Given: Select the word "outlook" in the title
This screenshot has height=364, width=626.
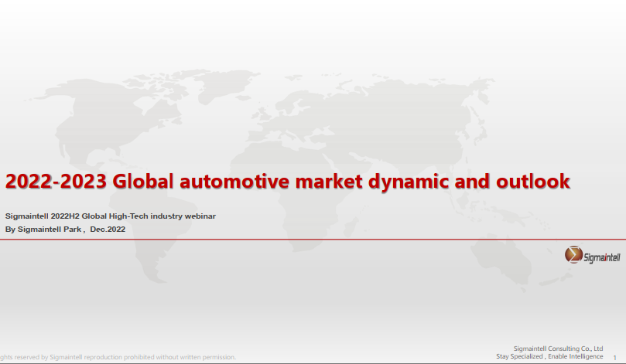Looking at the screenshot, I should (532, 182).
